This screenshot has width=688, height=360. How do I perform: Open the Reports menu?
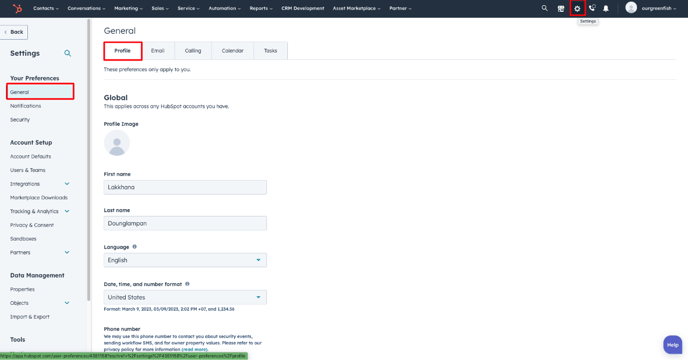(261, 8)
